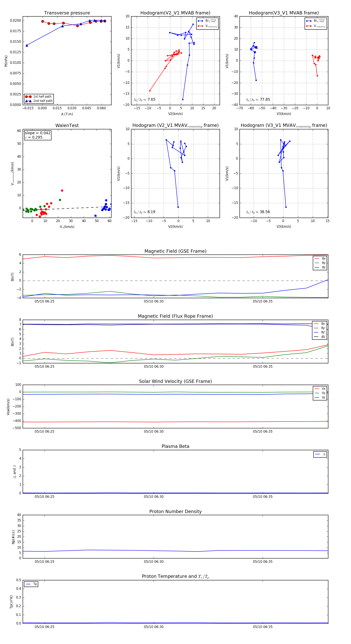The height and width of the screenshot is (644, 351).
Task: Click the 'Bx' legend entry in GSE magnetic plot
Action: pos(320,259)
